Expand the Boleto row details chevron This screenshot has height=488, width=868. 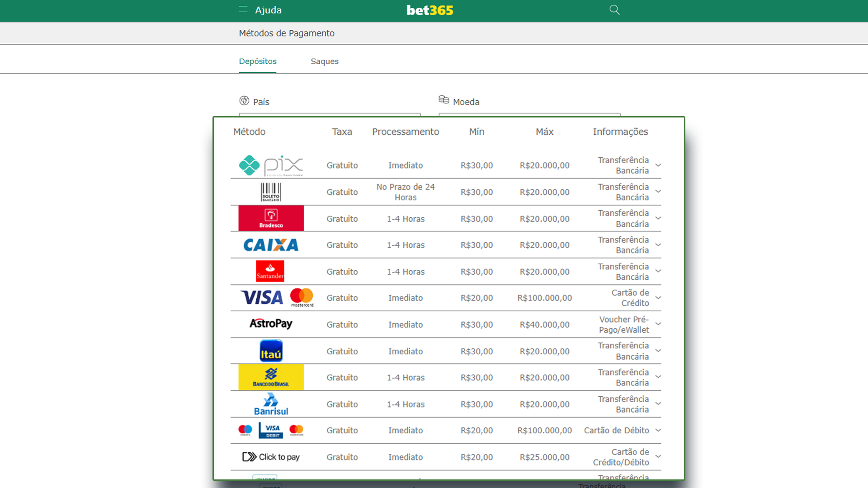[658, 192]
